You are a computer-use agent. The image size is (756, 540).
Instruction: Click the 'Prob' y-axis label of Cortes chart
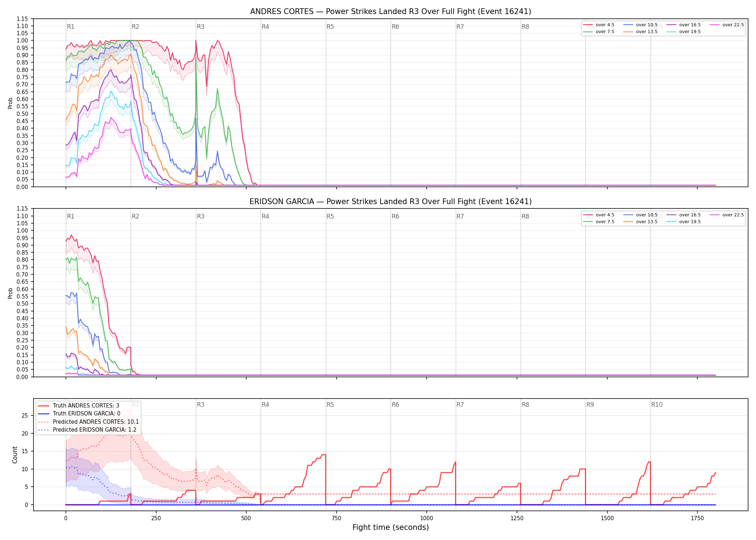coord(10,103)
